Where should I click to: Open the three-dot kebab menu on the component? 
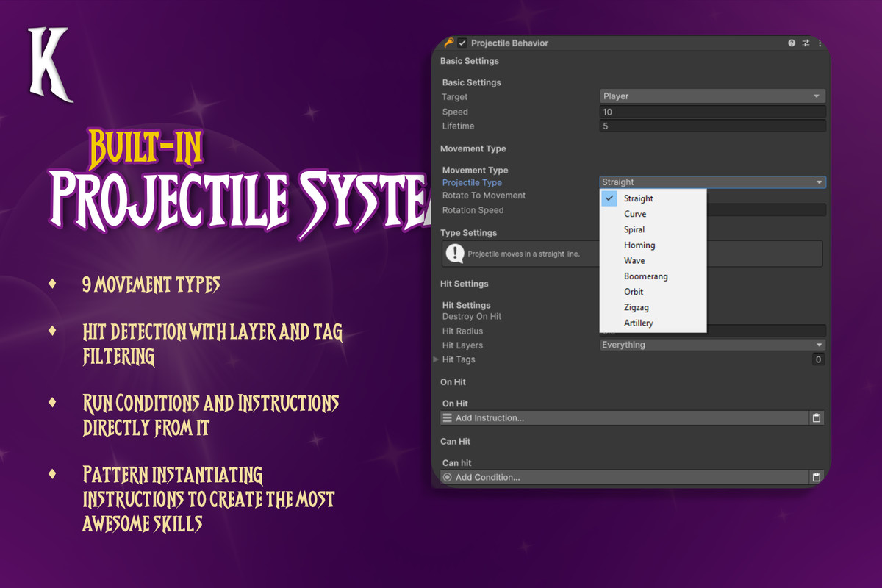[820, 43]
